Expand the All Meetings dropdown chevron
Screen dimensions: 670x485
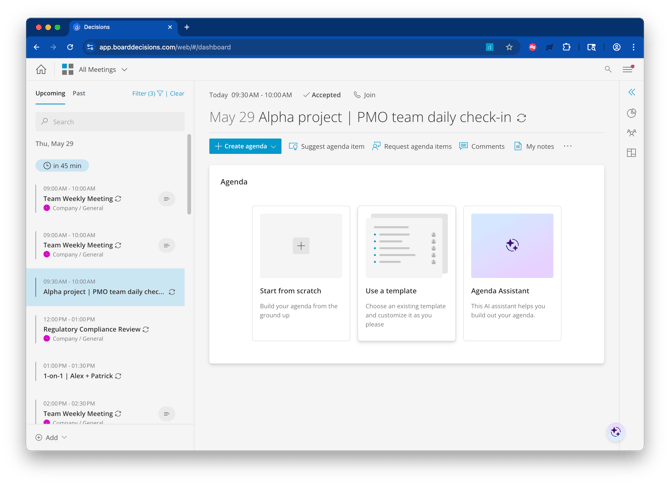pos(124,69)
